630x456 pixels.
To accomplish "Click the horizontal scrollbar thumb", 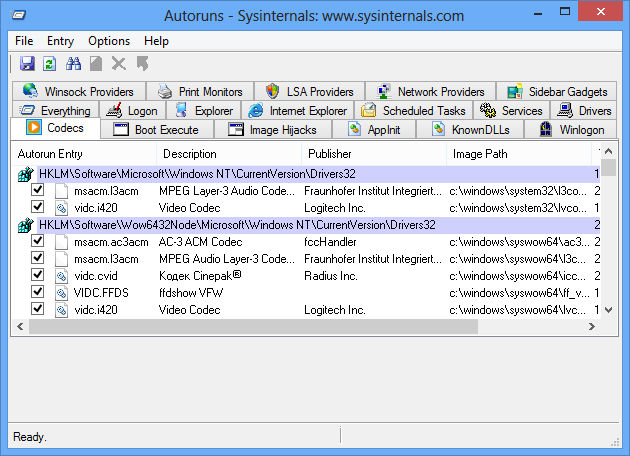I will coord(300,327).
